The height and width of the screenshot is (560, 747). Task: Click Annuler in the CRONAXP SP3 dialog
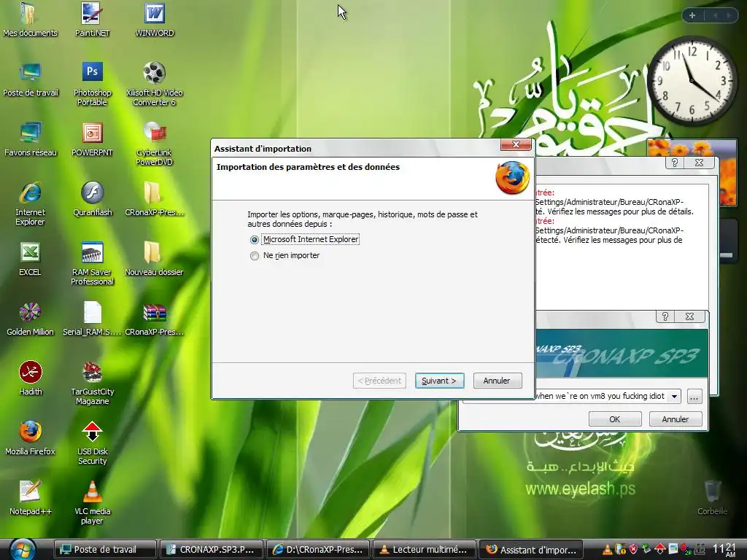click(675, 419)
